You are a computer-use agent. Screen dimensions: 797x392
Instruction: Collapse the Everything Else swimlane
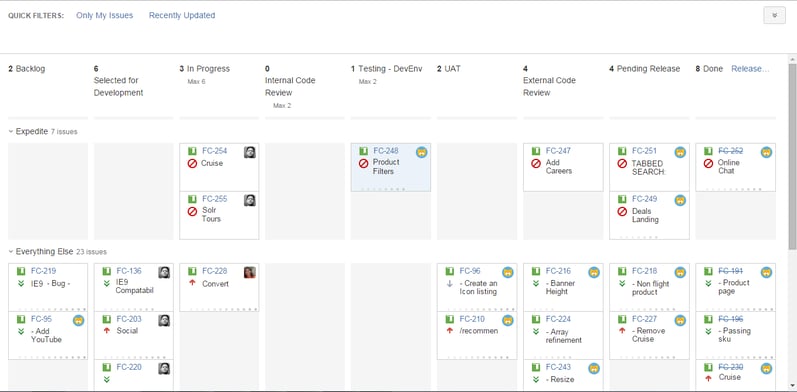(11, 251)
